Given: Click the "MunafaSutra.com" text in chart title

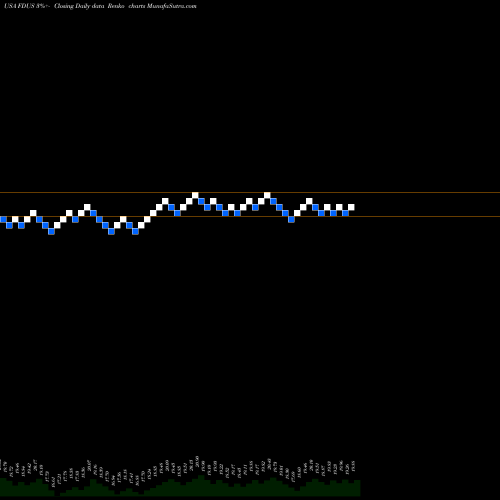Looking at the screenshot, I should (x=171, y=6).
